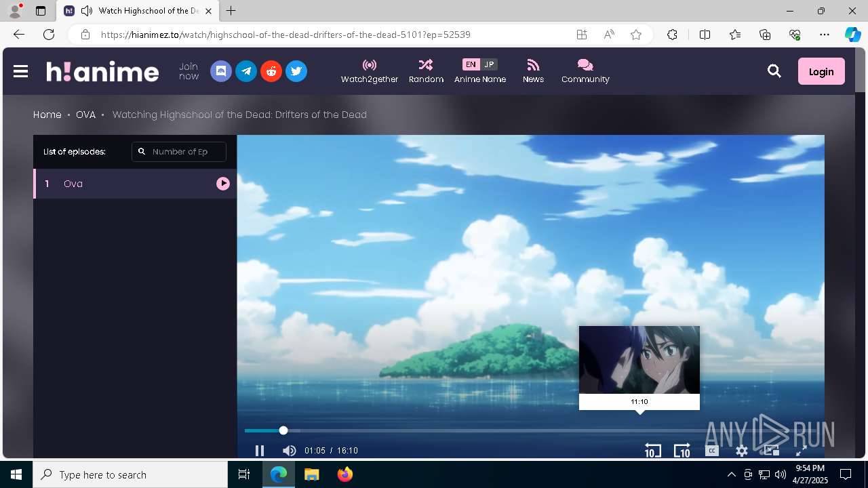This screenshot has width=868, height=488.
Task: Rewind the video 10 seconds
Action: point(652,451)
